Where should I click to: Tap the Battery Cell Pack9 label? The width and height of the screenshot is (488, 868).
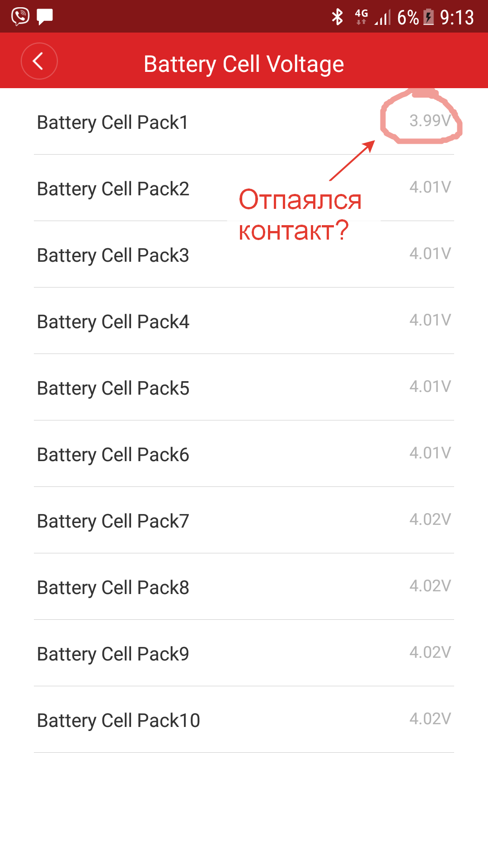(x=113, y=654)
